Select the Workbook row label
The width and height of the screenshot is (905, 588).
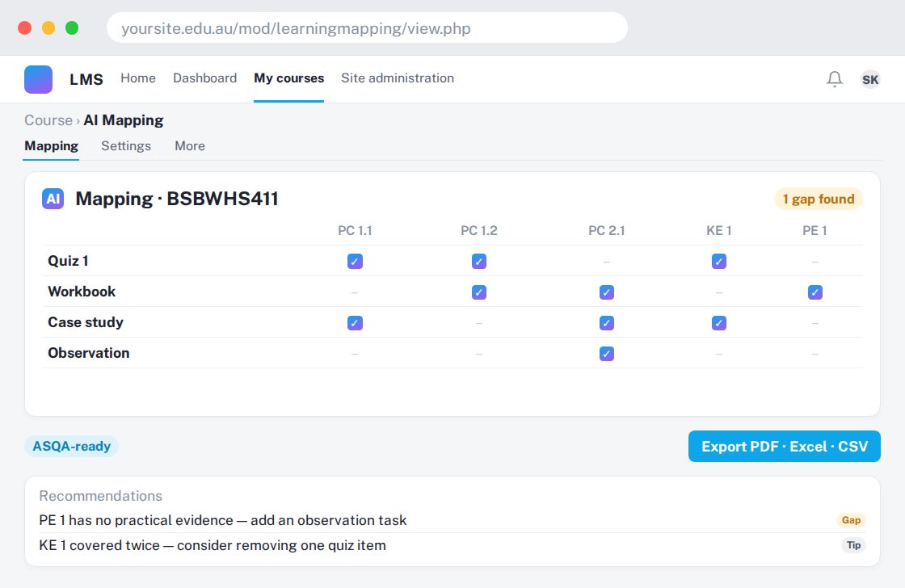pyautogui.click(x=82, y=292)
